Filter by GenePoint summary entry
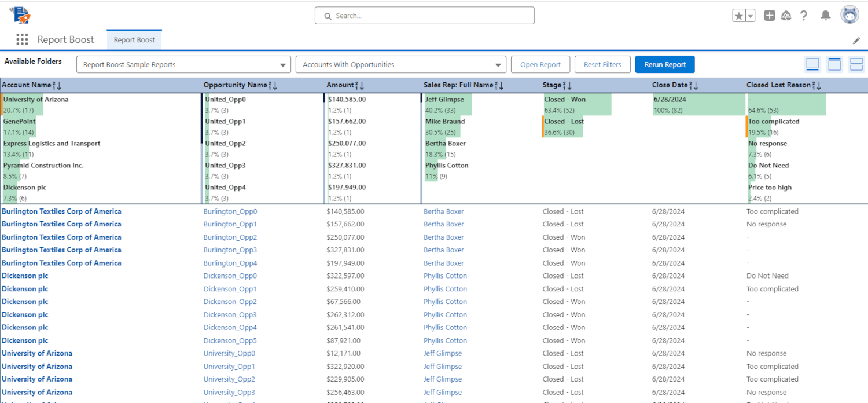 20,122
